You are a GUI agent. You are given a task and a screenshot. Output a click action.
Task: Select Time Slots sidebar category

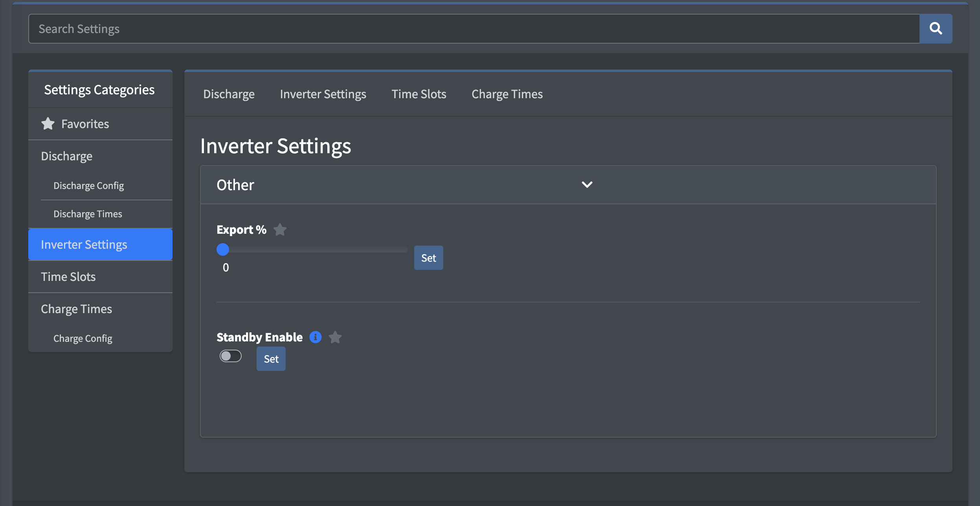[68, 277]
